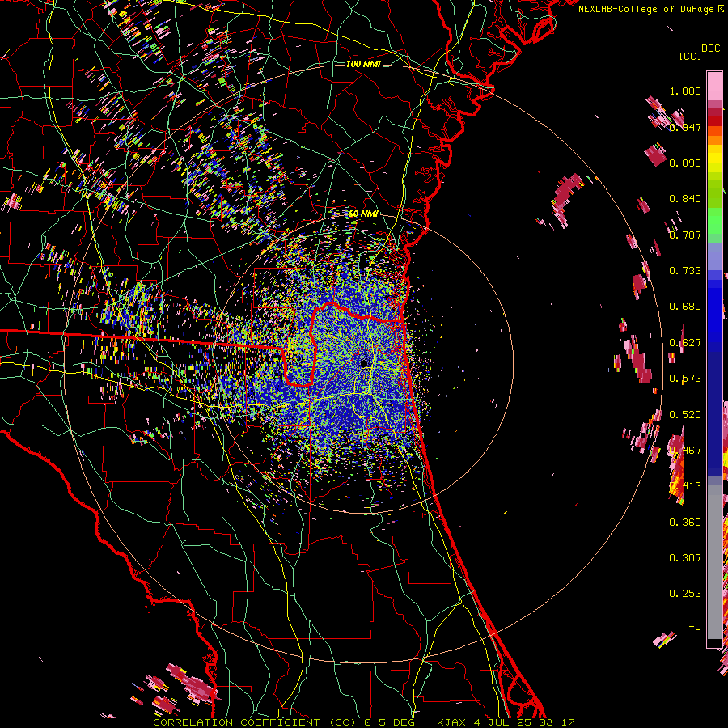Click the [CC] units label
Viewport: 728px width, 728px height.
(690, 56)
